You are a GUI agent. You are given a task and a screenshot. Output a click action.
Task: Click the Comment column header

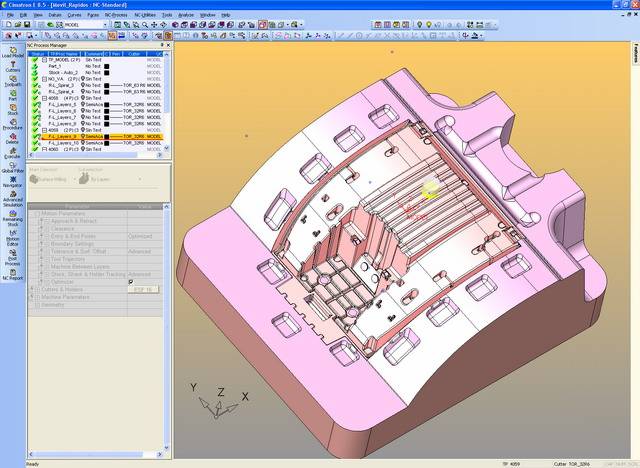(x=92, y=54)
